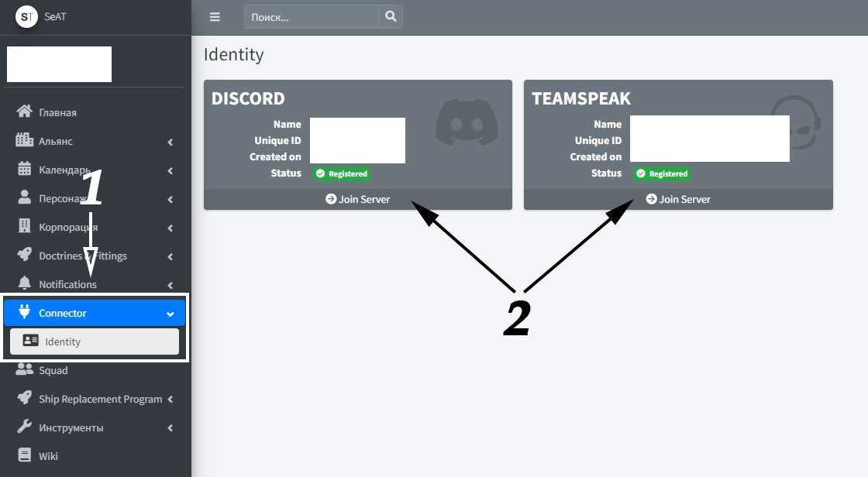This screenshot has height=477, width=868.
Task: Click the TeamSpeak headset icon
Action: [796, 122]
